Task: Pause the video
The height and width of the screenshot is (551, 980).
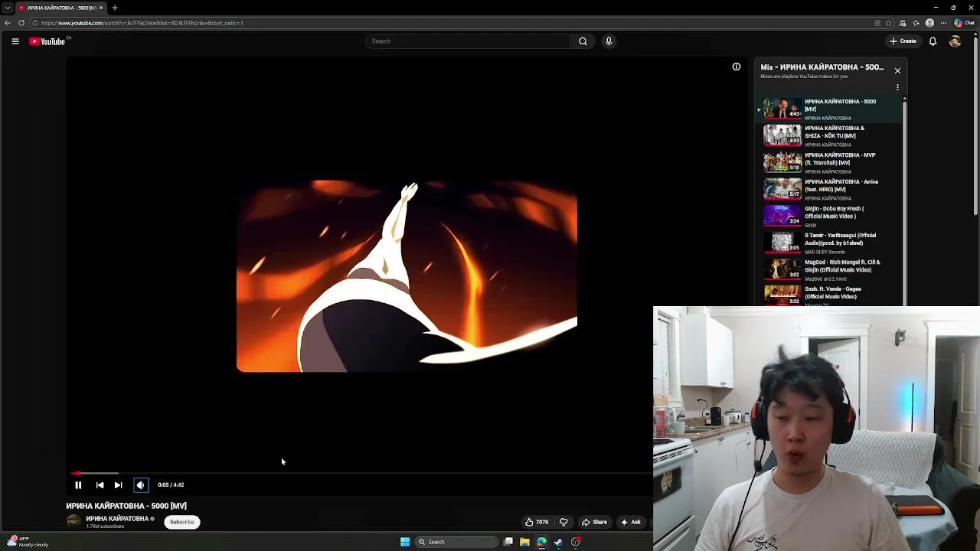Action: [x=78, y=484]
